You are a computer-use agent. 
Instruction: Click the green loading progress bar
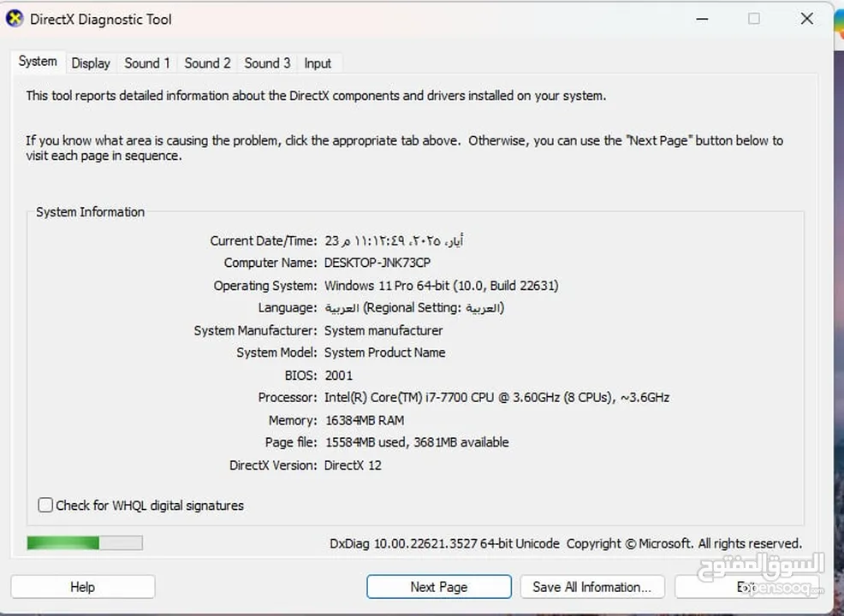(85, 542)
